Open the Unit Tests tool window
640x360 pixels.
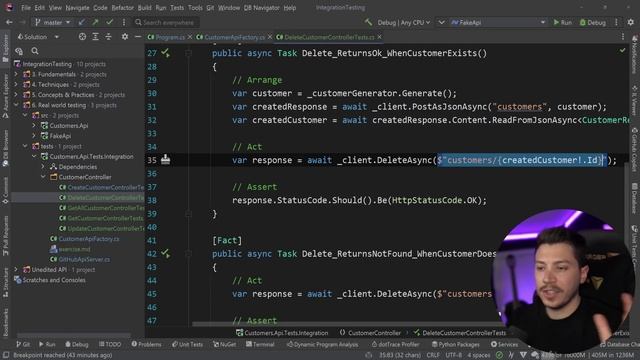(187, 344)
